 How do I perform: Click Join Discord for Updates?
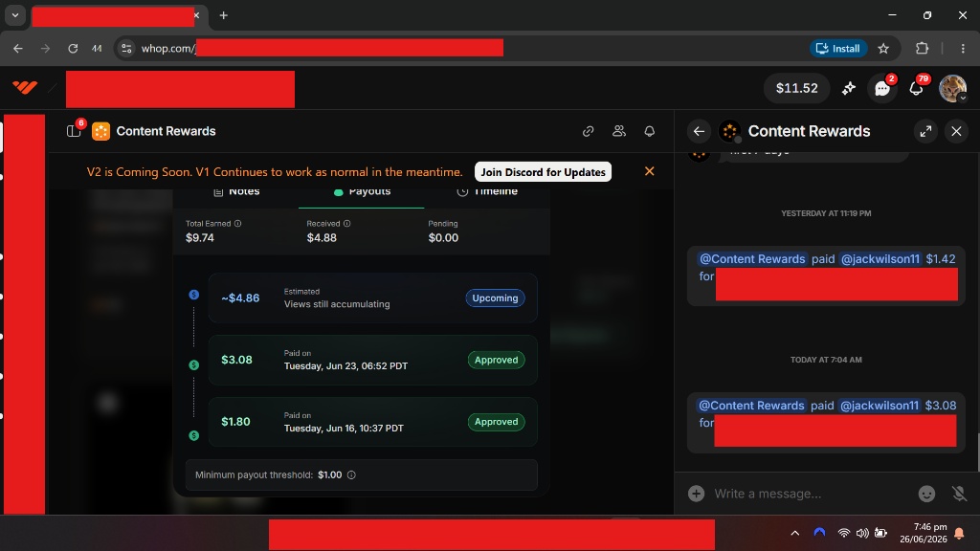pyautogui.click(x=544, y=172)
